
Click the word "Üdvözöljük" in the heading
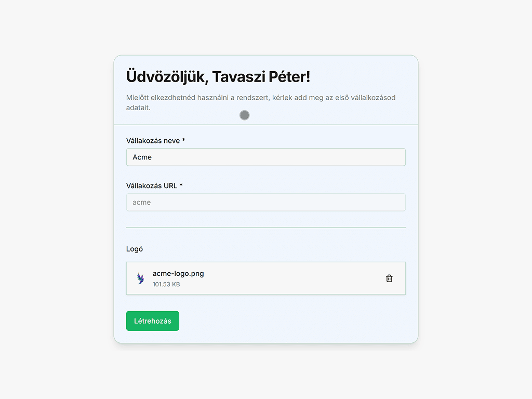(x=167, y=77)
